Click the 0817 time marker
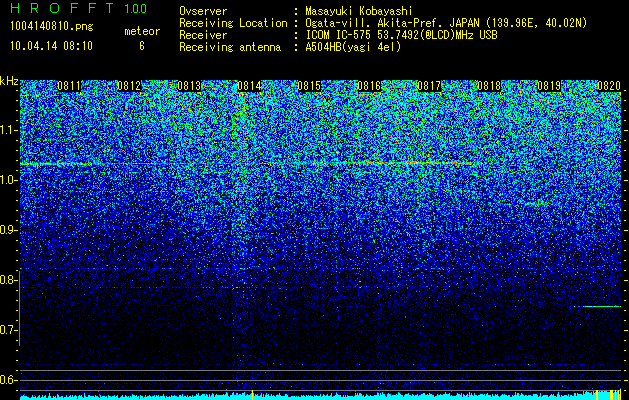The width and height of the screenshot is (629, 400). [429, 86]
